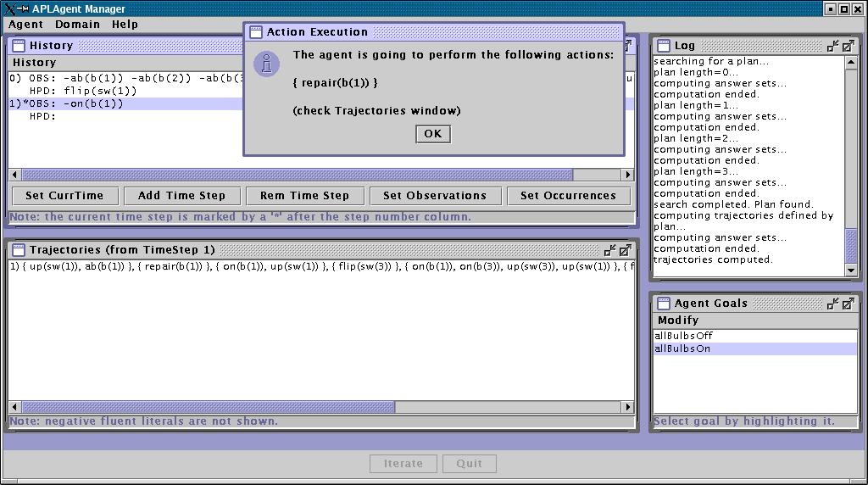Iconify the Log panel
Screen dimensions: 868x485
click(x=833, y=46)
